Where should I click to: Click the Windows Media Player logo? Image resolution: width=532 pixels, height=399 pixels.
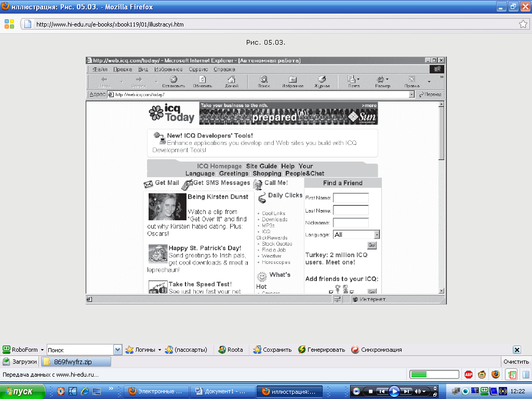[356, 392]
